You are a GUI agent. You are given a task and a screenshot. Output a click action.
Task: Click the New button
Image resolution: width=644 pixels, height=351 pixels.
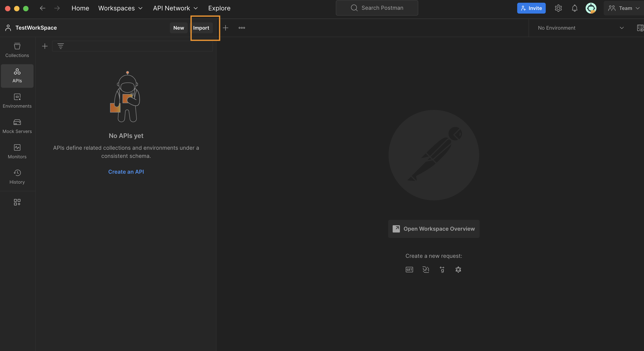pyautogui.click(x=178, y=28)
